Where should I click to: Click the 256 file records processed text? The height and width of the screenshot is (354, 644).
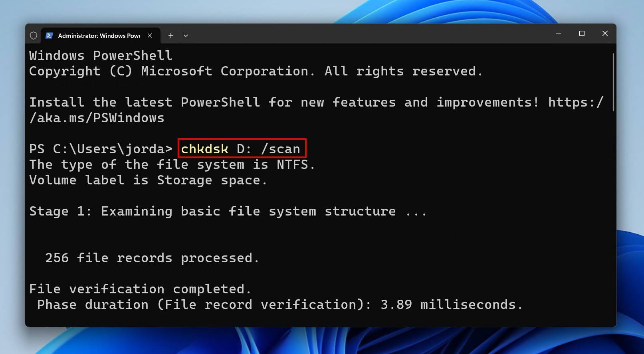tap(152, 258)
